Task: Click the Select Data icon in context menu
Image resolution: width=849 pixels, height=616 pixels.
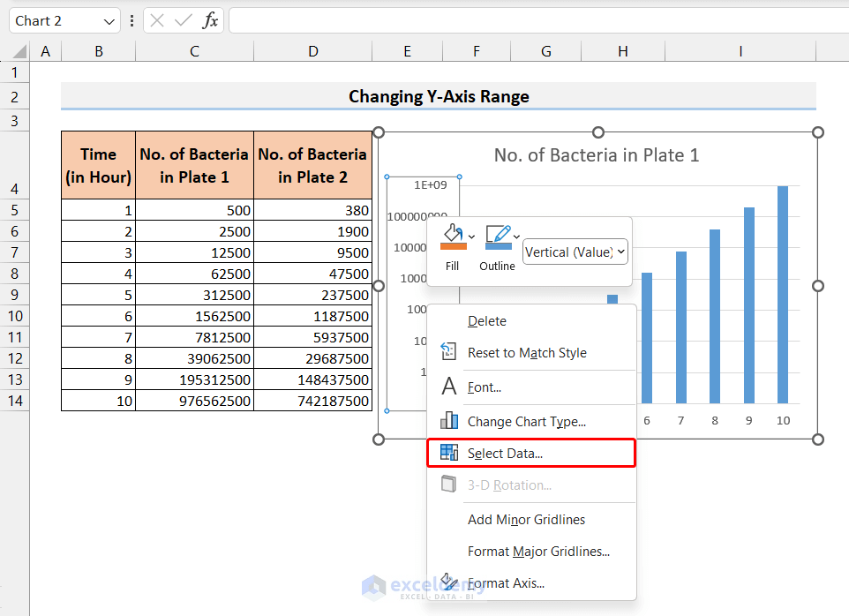Action: point(449,453)
